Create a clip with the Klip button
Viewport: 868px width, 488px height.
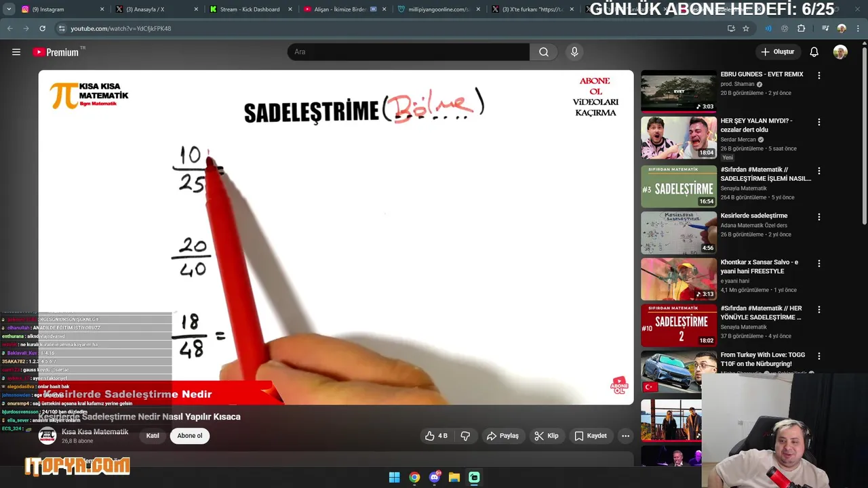coord(547,436)
